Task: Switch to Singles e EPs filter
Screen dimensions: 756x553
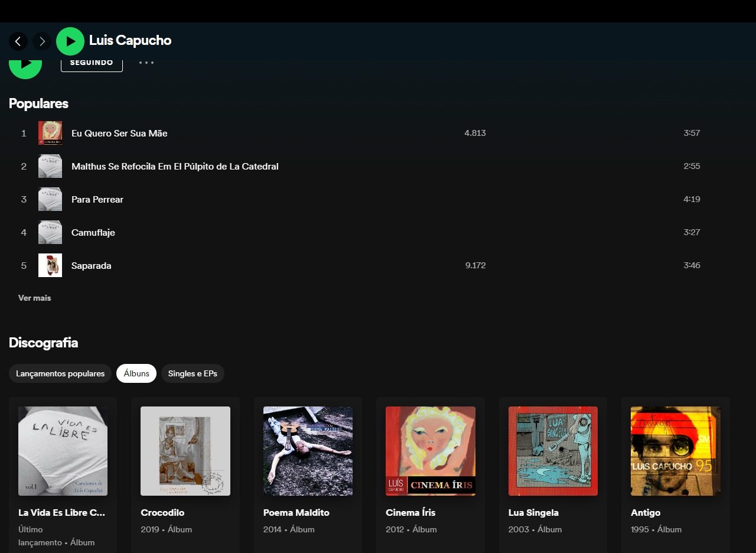Action: pos(193,373)
